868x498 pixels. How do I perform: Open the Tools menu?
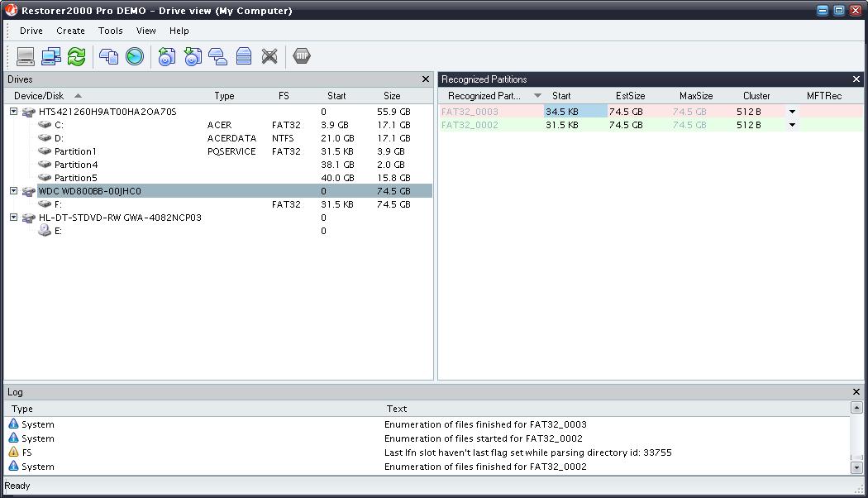pyautogui.click(x=110, y=31)
